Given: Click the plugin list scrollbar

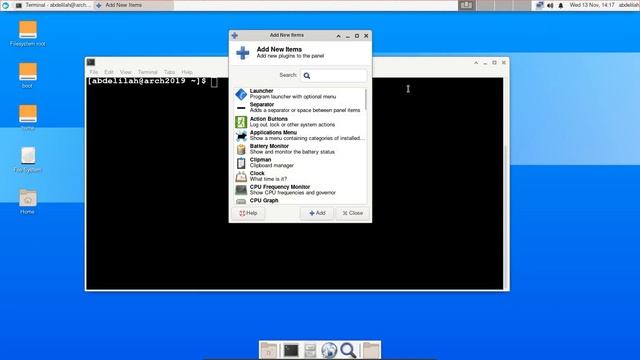Looking at the screenshot, I should point(366,99).
